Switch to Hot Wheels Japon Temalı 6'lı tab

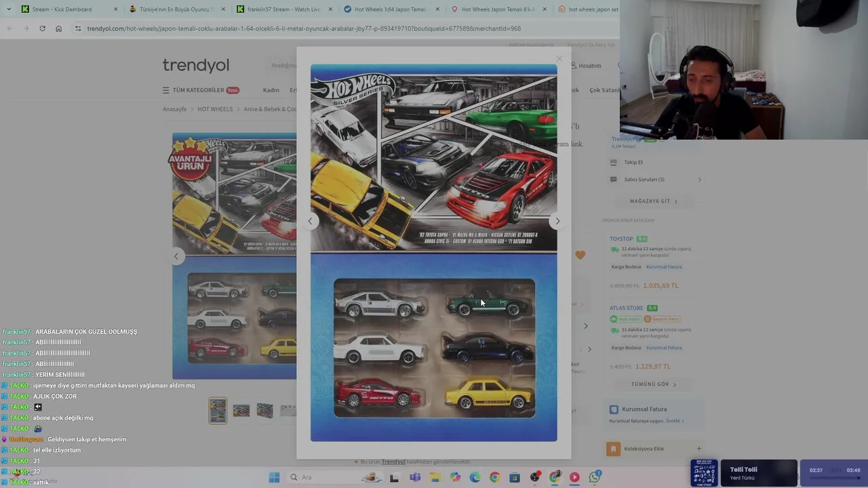498,9
